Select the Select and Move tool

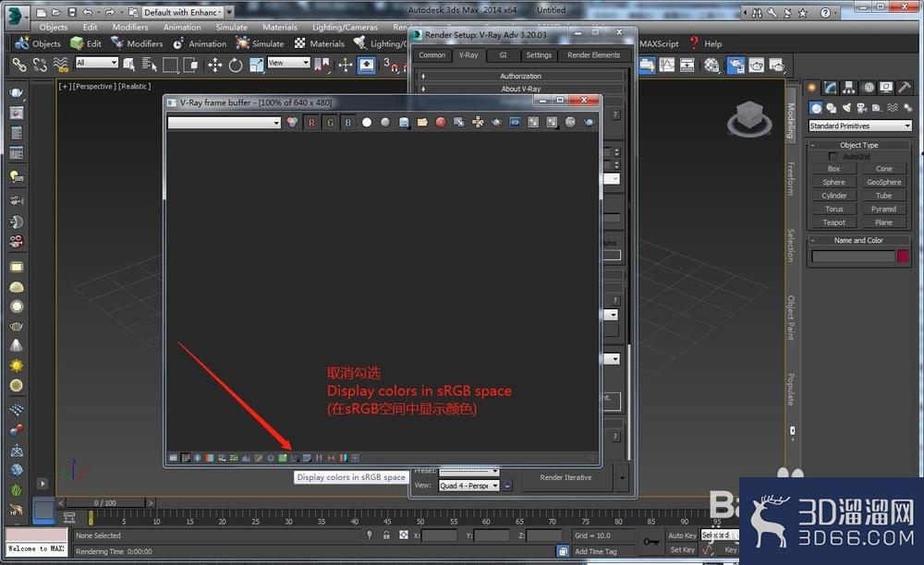click(215, 66)
